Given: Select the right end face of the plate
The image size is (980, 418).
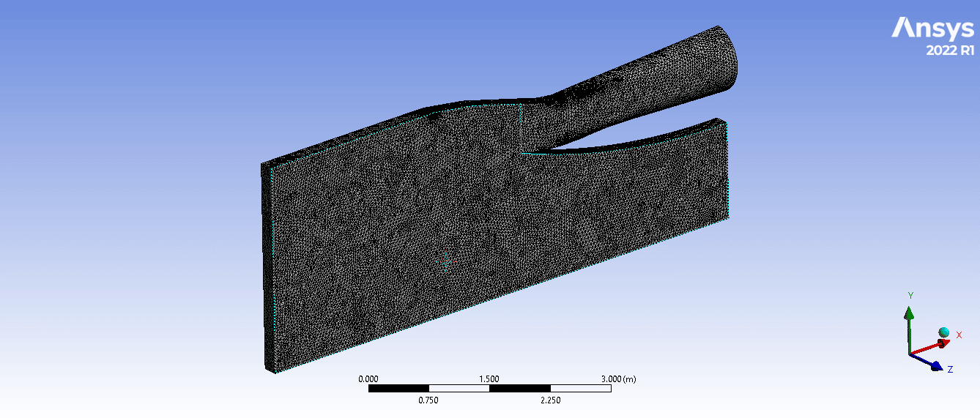Looking at the screenshot, I should tap(728, 168).
